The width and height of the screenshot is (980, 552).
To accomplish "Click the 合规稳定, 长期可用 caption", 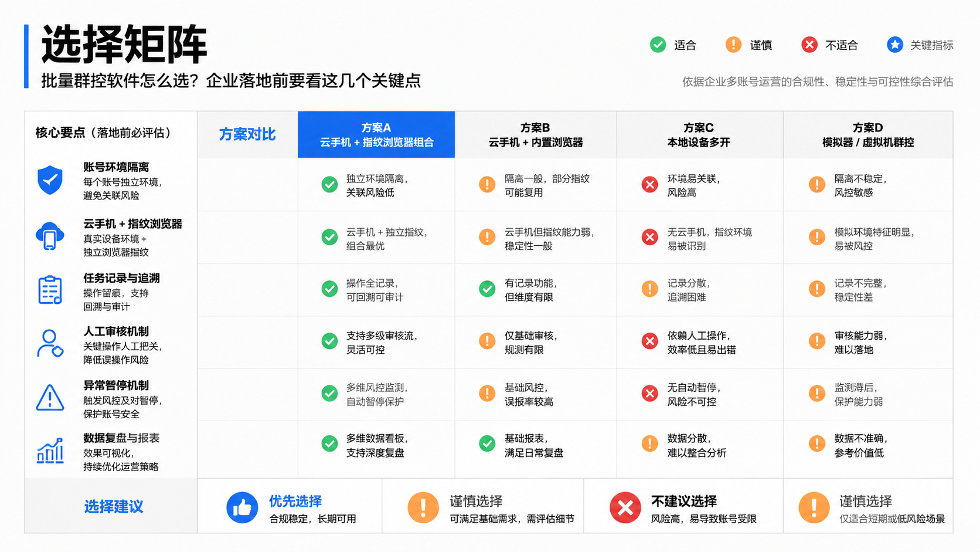I will pyautogui.click(x=312, y=519).
